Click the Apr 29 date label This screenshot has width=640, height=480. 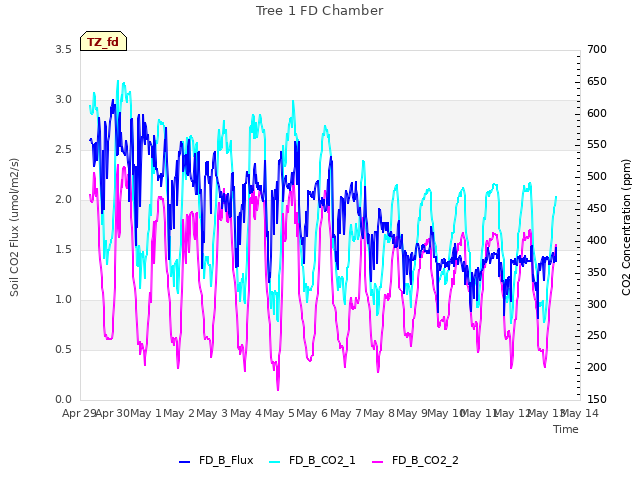(x=79, y=413)
